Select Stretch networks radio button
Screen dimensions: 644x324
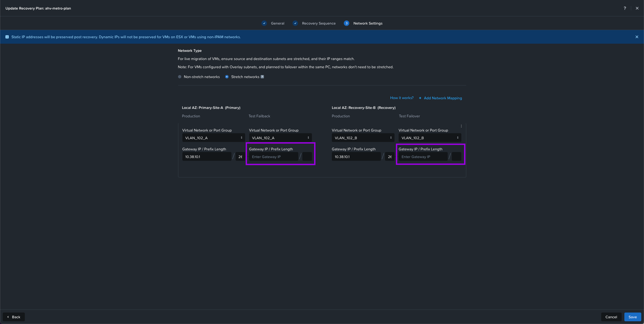coord(227,77)
